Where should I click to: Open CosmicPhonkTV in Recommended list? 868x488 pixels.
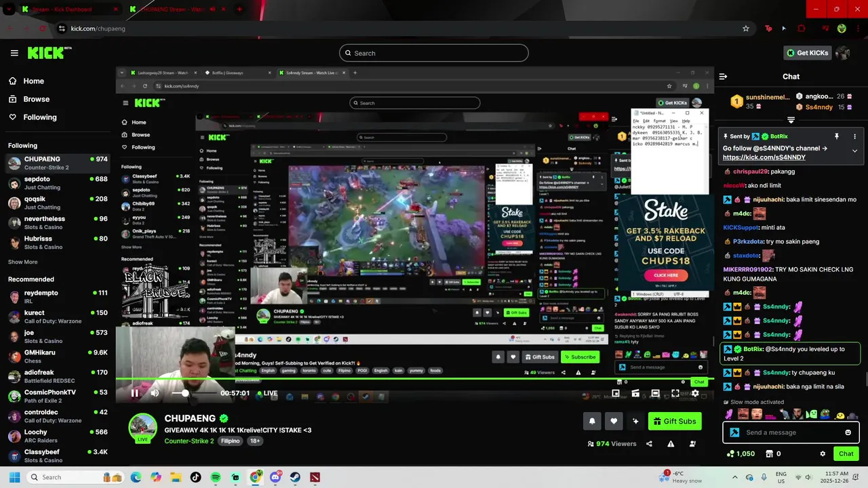[58, 396]
